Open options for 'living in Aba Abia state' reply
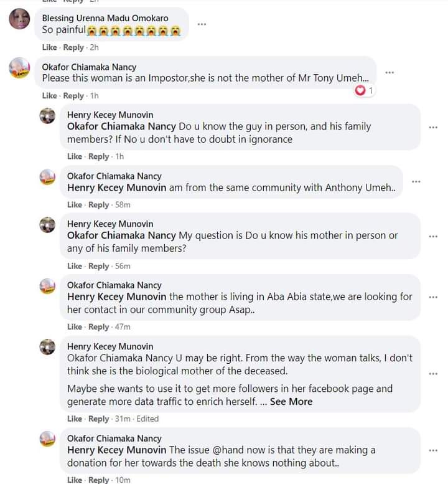Viewport: 448px width, 484px height. 433,297
